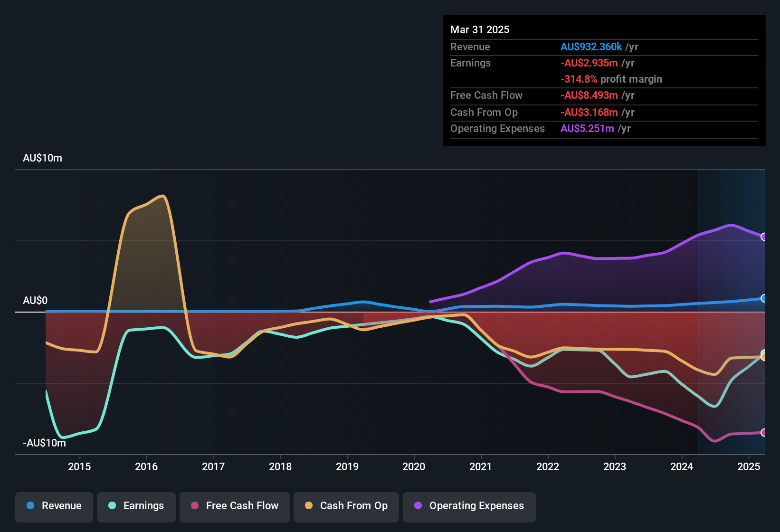Click the teal Earnings legend dot
Viewport: 780px width, 532px height.
pos(112,505)
